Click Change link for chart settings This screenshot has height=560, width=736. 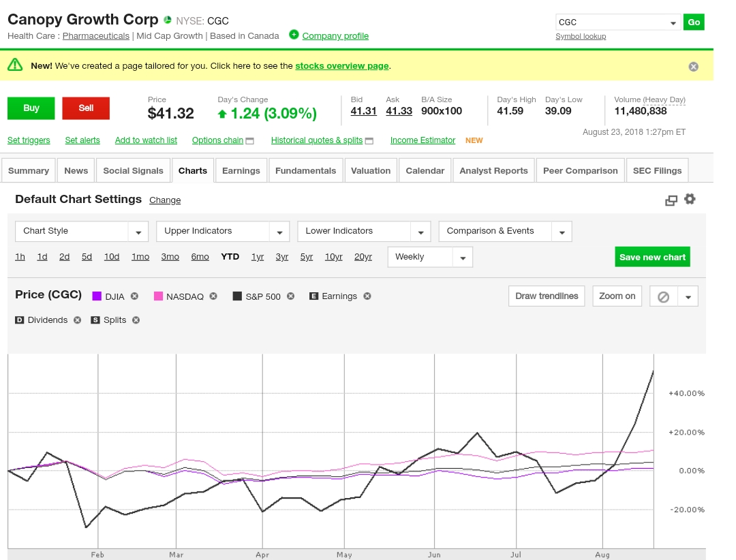point(165,200)
